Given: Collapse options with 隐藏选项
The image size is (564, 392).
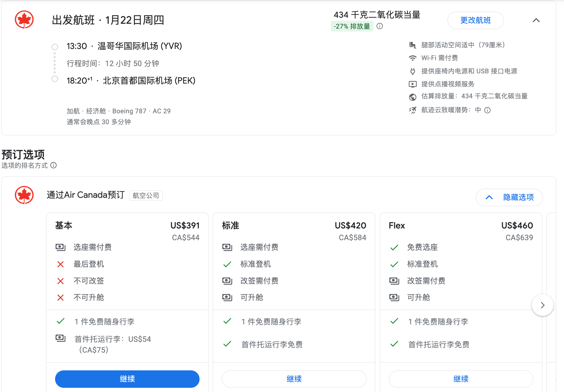Looking at the screenshot, I should (x=509, y=198).
